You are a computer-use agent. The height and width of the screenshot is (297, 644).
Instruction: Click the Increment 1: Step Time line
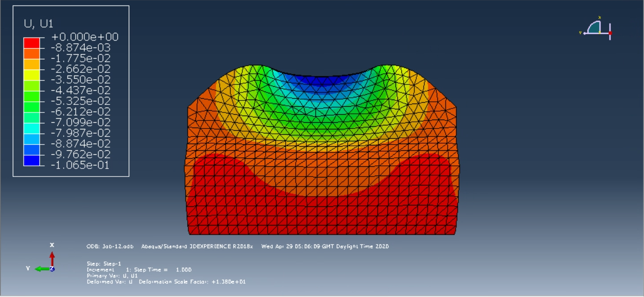pyautogui.click(x=139, y=270)
